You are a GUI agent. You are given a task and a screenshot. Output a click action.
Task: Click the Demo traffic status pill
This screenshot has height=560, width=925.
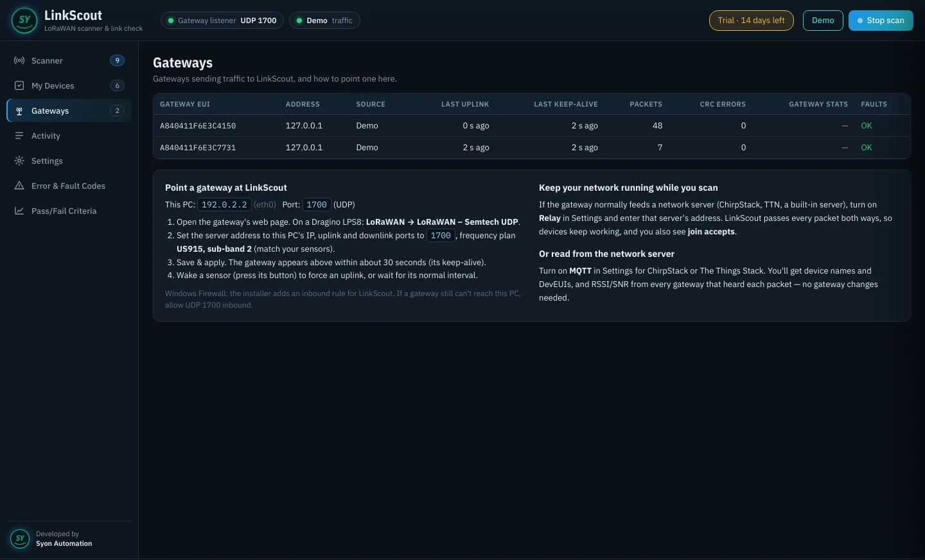point(324,21)
